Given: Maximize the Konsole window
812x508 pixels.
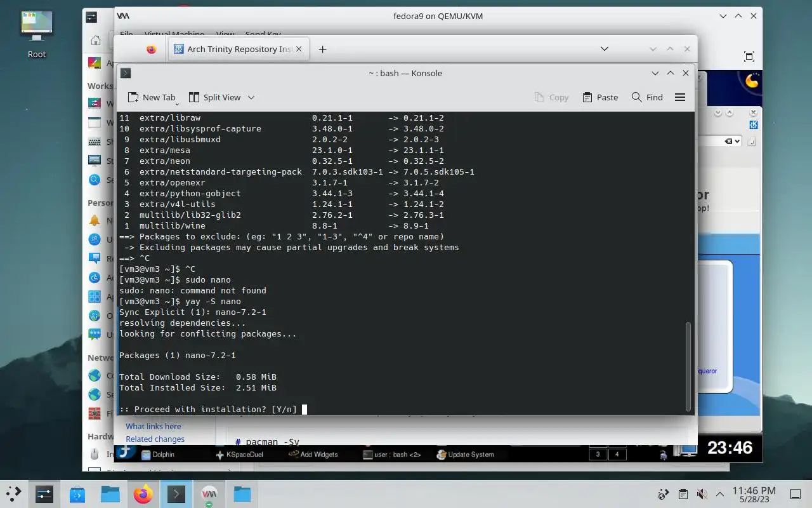Looking at the screenshot, I should click(x=671, y=73).
